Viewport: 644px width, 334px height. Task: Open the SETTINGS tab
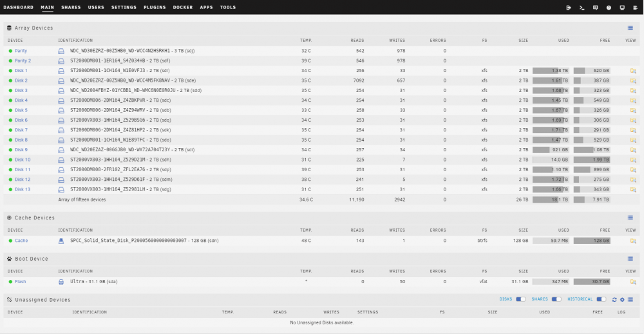[x=124, y=7]
